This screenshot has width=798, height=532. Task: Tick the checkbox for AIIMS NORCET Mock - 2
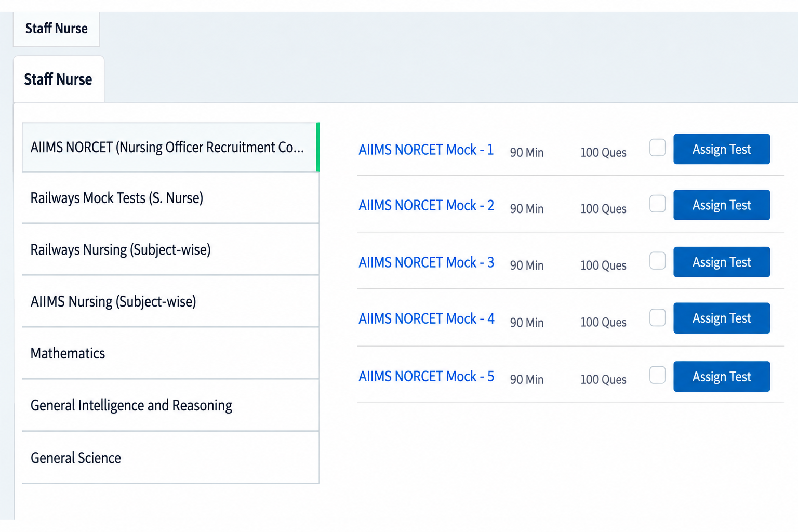click(x=657, y=204)
